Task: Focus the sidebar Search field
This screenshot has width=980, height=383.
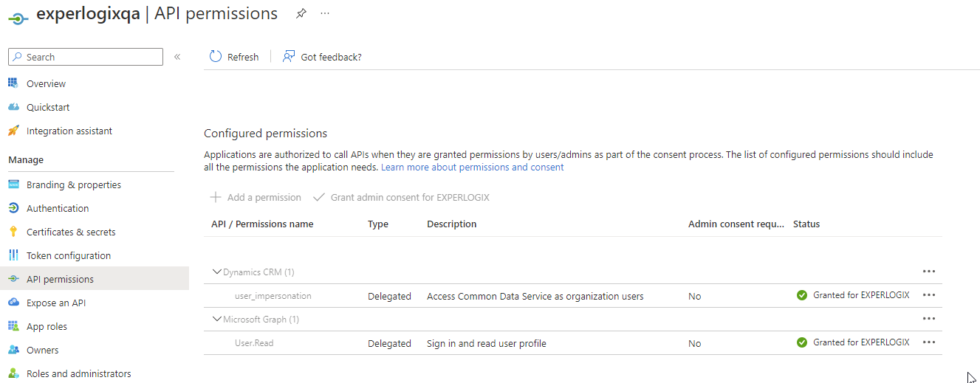Action: [x=86, y=57]
